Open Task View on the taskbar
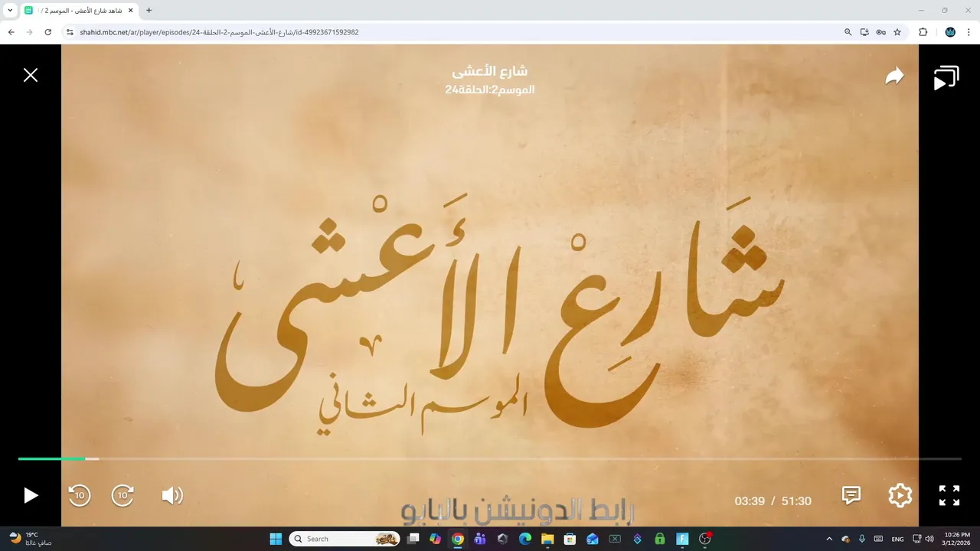Image resolution: width=980 pixels, height=551 pixels. [x=413, y=539]
